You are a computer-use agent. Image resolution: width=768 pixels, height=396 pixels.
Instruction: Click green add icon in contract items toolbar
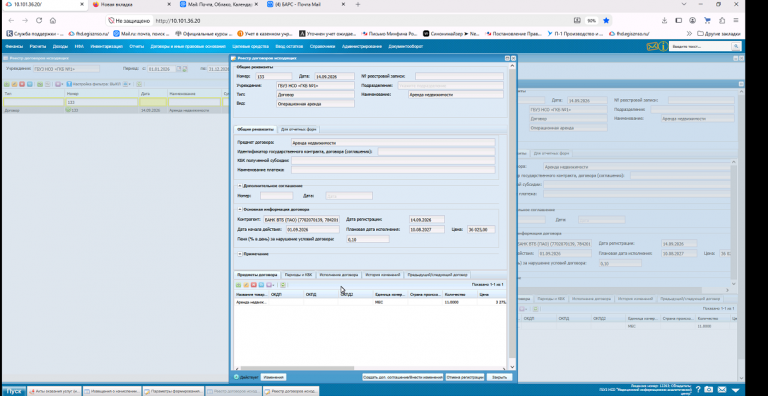click(238, 285)
